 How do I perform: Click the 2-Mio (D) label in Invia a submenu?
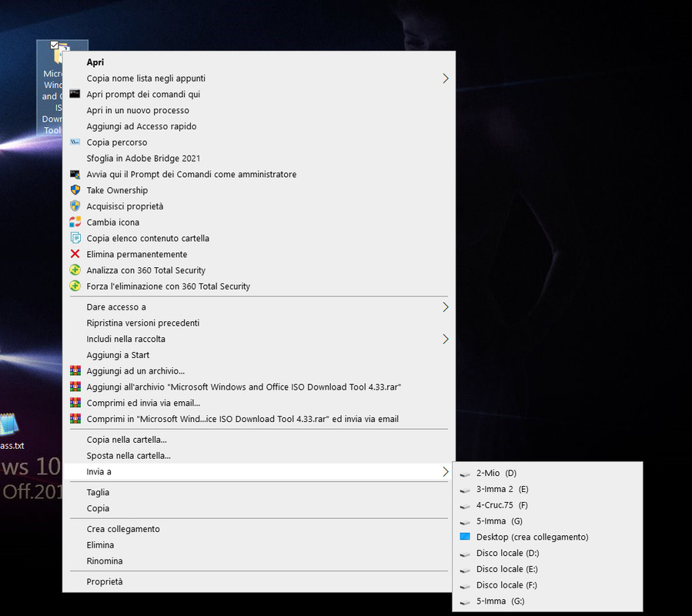(496, 473)
